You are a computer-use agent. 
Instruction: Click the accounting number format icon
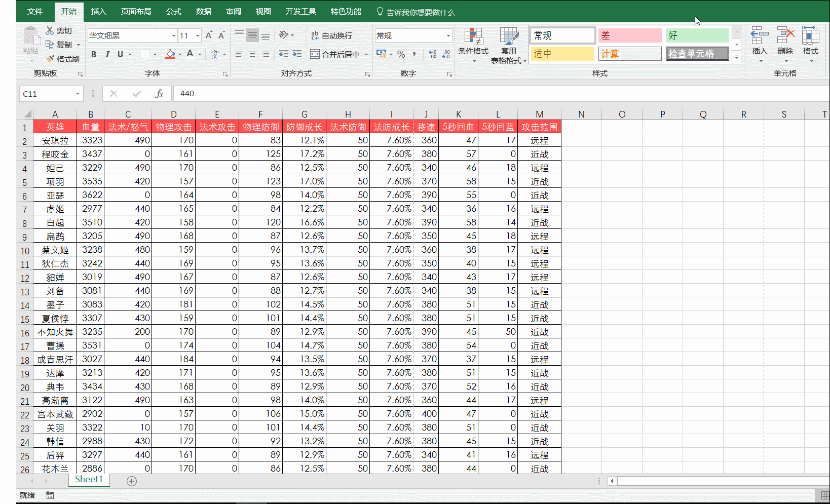pyautogui.click(x=381, y=54)
